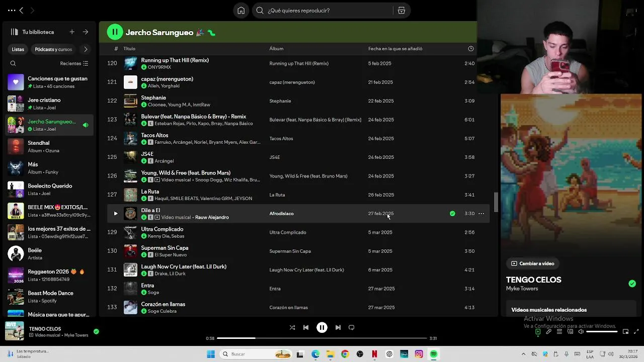Open the top-left three-dots menu
The height and width of the screenshot is (362, 644).
tap(11, 10)
